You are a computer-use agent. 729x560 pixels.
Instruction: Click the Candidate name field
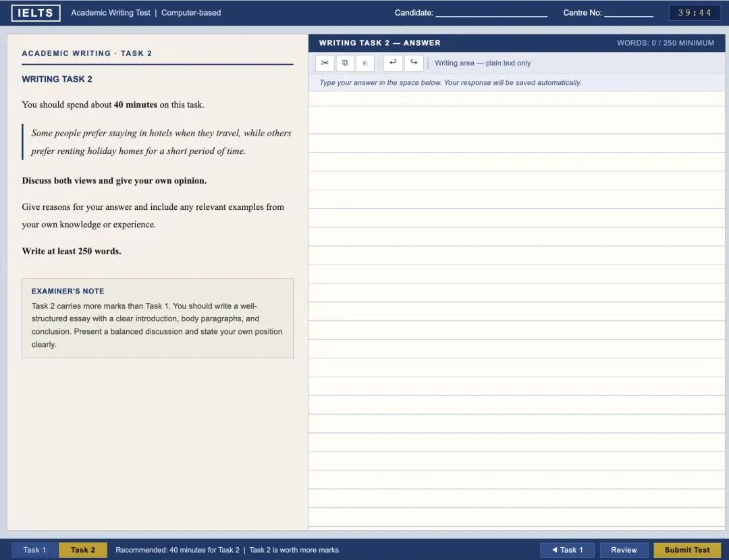[491, 13]
